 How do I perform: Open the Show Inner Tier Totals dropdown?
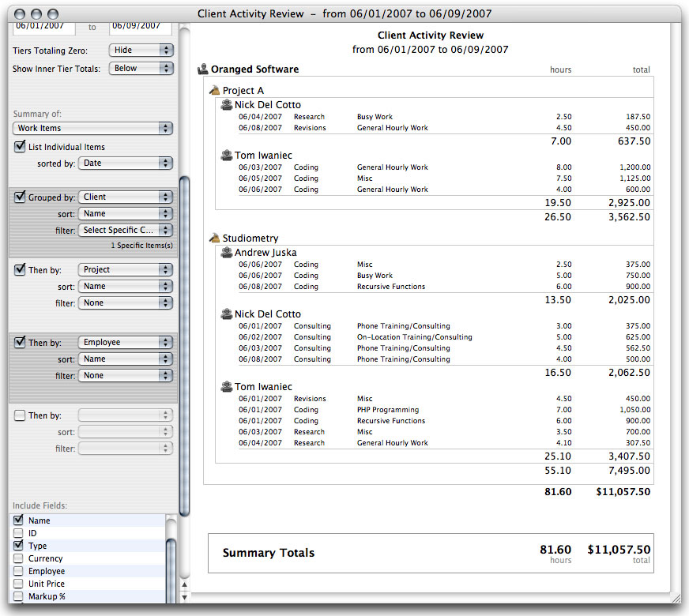141,68
